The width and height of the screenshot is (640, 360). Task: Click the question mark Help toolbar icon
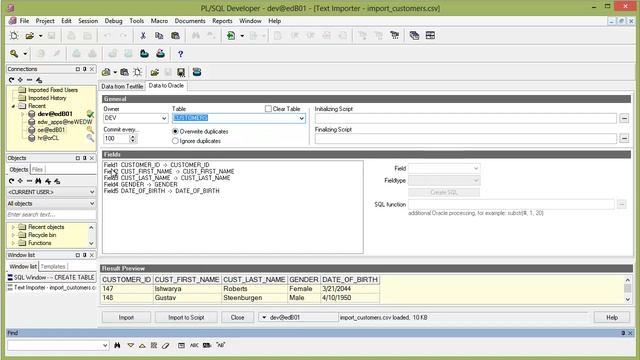coord(180,53)
